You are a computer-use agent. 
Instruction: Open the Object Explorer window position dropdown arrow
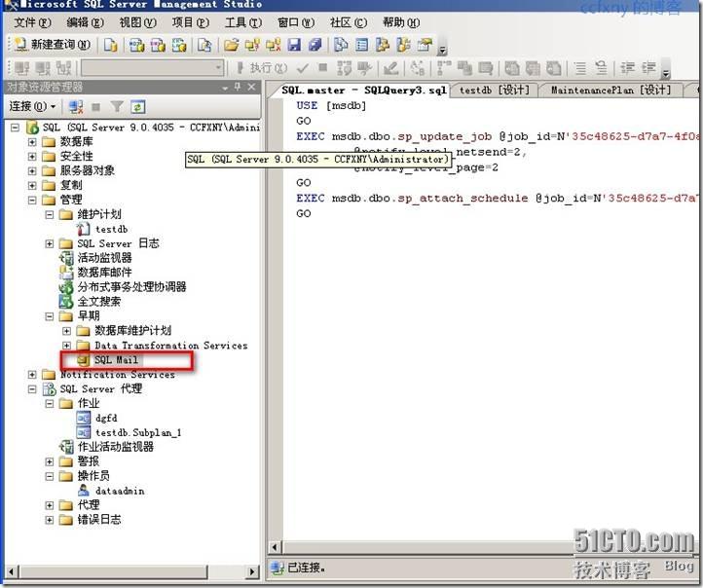tap(225, 88)
